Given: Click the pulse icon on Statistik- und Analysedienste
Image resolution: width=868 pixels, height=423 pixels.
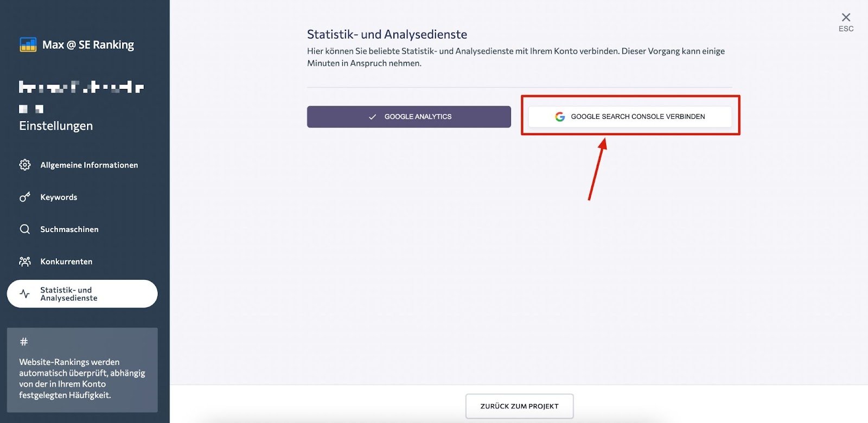Looking at the screenshot, I should click(25, 294).
